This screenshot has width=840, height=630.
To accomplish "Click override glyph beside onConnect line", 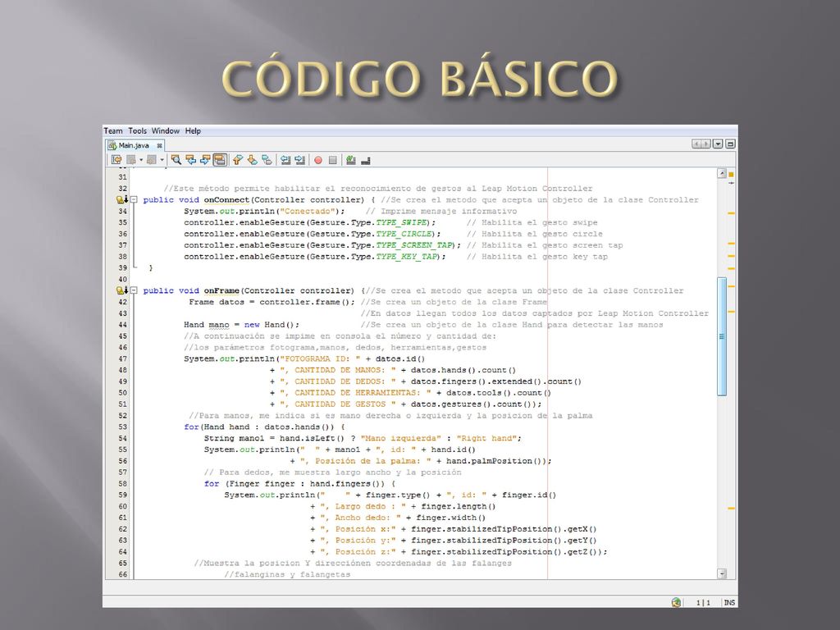I will [x=122, y=200].
